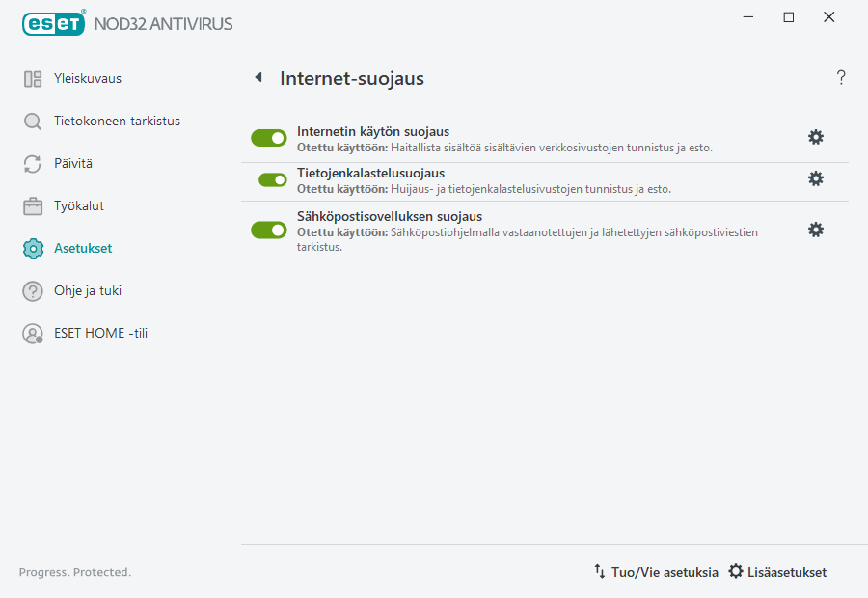The height and width of the screenshot is (598, 868).
Task: Open gear menu for Sähköpostisovelluksen suojaus
Action: click(x=816, y=230)
